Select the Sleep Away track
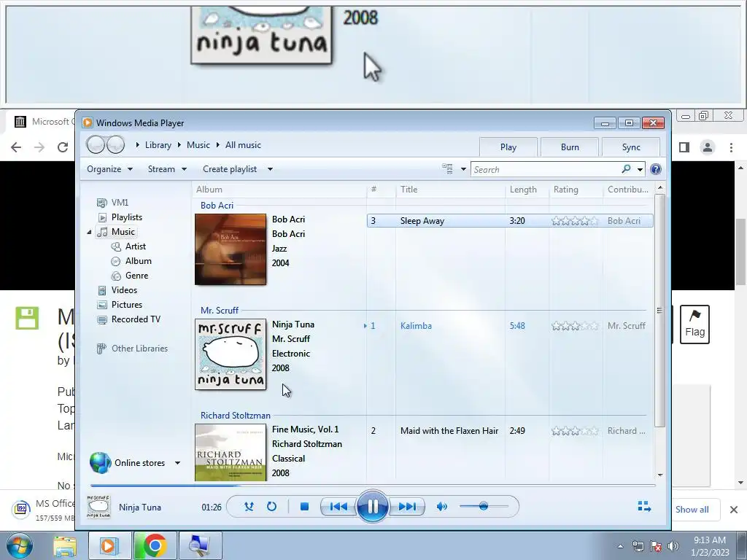747x560 pixels. click(510, 221)
